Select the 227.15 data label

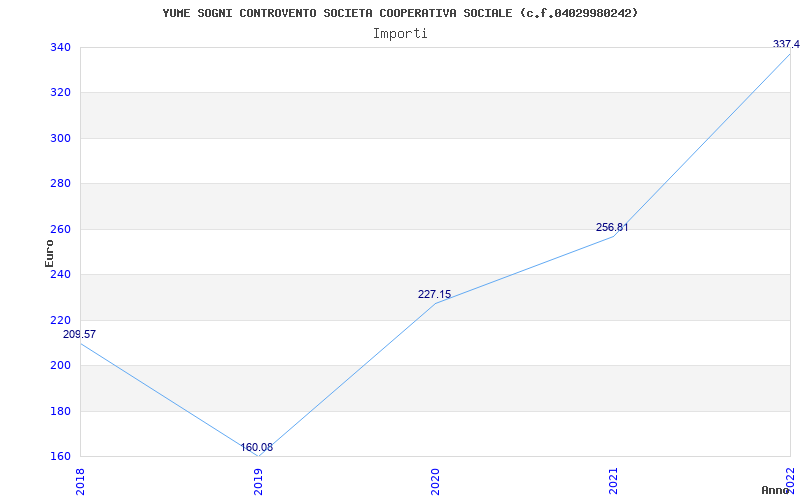434,294
